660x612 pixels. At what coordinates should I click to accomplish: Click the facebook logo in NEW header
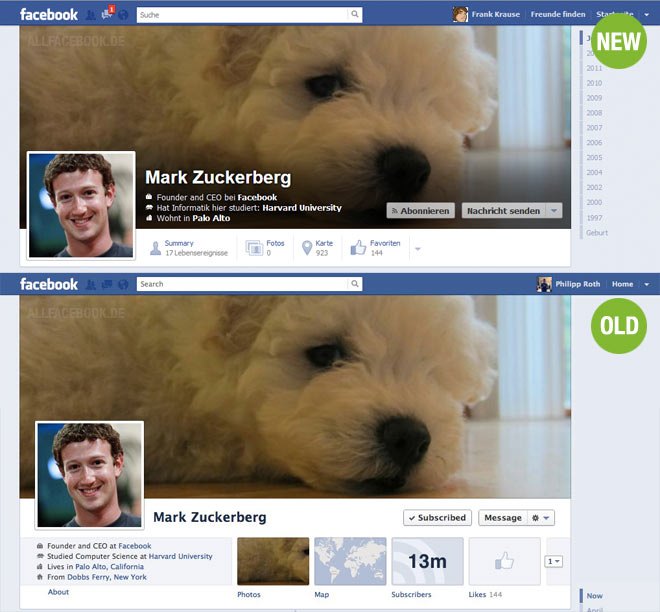pos(49,14)
